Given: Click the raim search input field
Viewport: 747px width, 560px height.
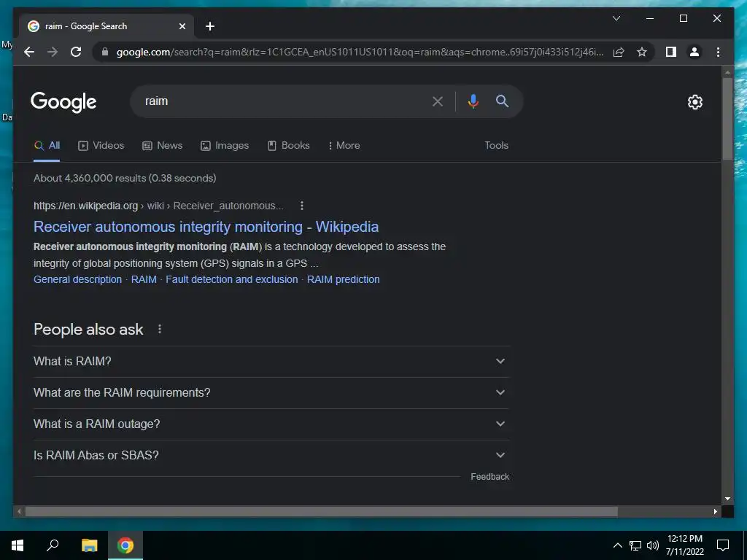Looking at the screenshot, I should point(281,101).
